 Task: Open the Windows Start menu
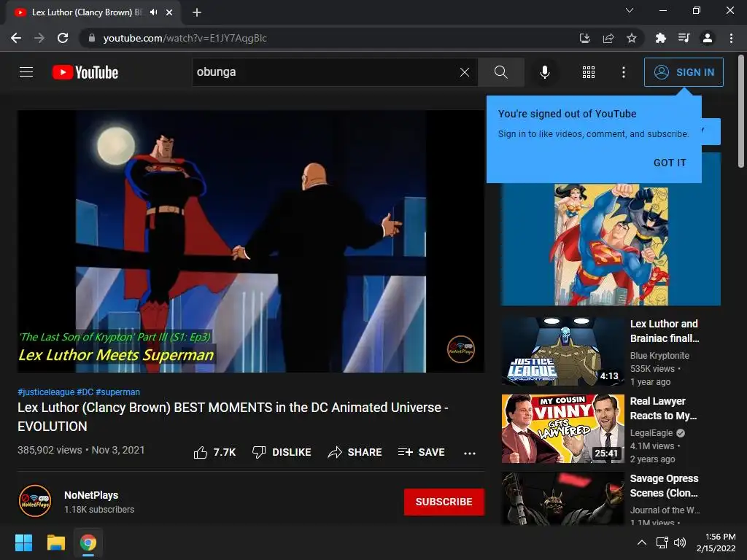point(23,542)
